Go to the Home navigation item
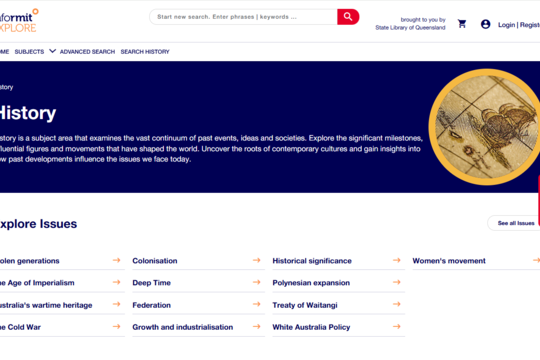This screenshot has width=540, height=360. tap(4, 52)
